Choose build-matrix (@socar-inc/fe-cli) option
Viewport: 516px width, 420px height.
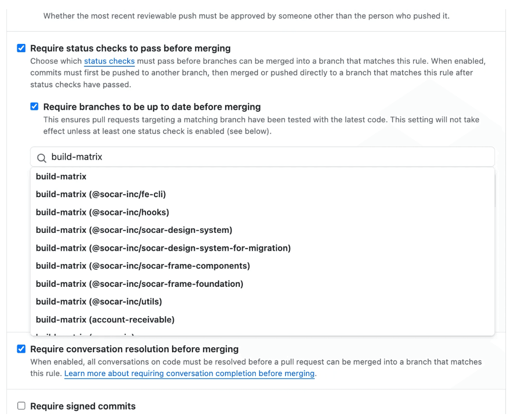(262, 194)
